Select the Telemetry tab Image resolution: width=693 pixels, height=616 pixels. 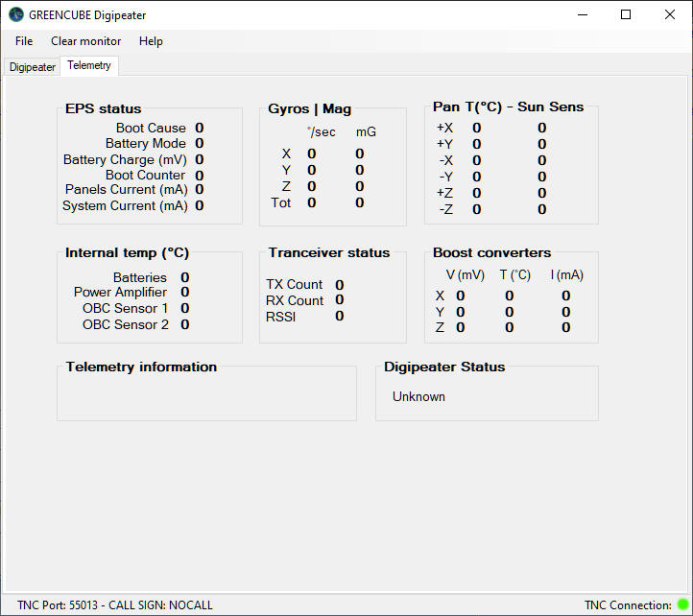click(89, 65)
